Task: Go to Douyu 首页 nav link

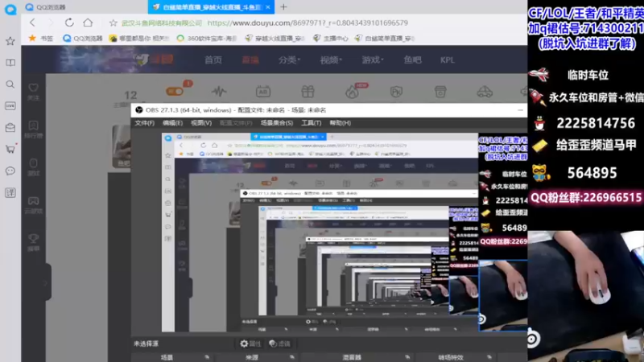Action: pyautogui.click(x=213, y=60)
